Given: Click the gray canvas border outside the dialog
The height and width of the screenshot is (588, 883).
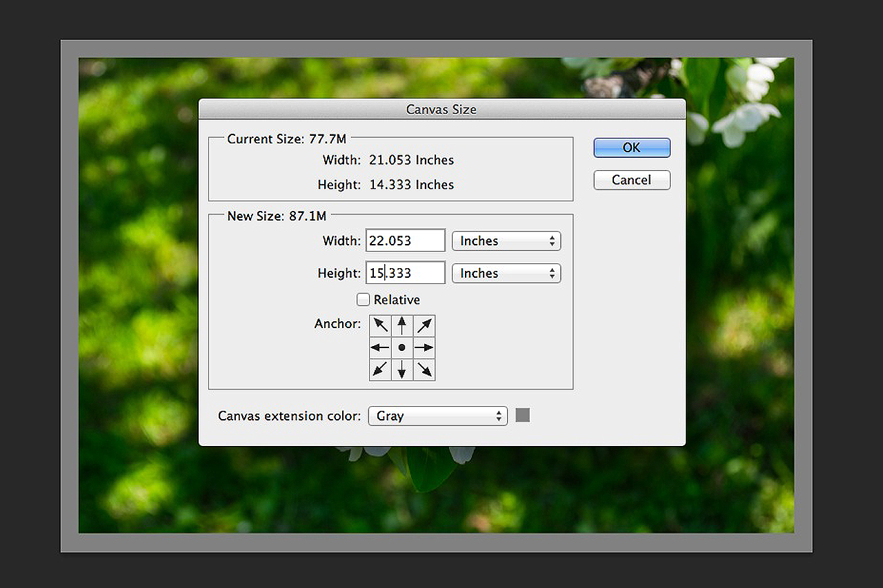Looking at the screenshot, I should (x=441, y=543).
